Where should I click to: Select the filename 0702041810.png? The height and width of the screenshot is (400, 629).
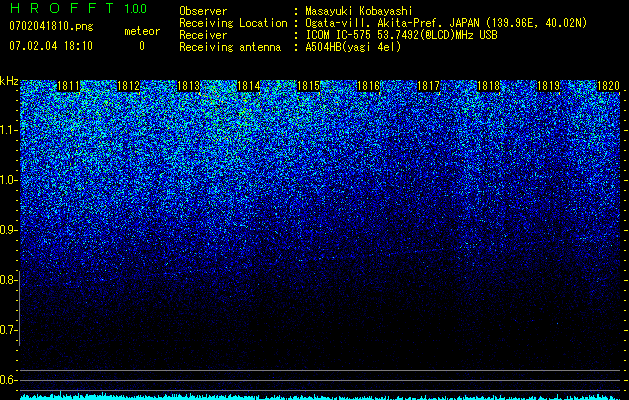point(51,26)
